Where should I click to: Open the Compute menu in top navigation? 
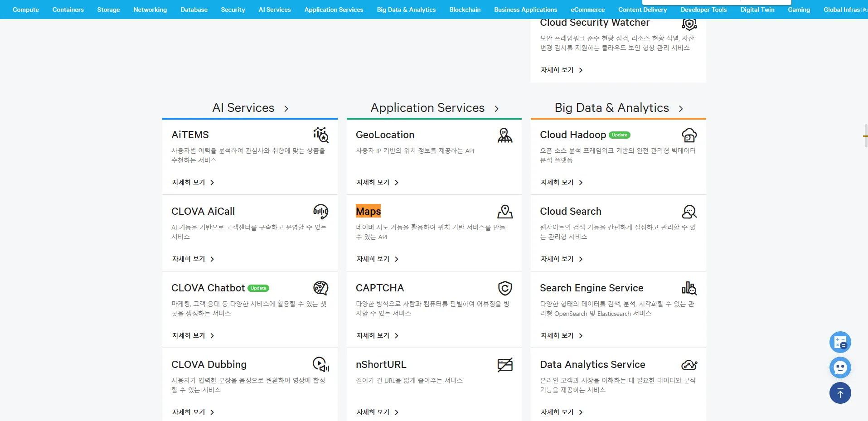click(x=26, y=10)
